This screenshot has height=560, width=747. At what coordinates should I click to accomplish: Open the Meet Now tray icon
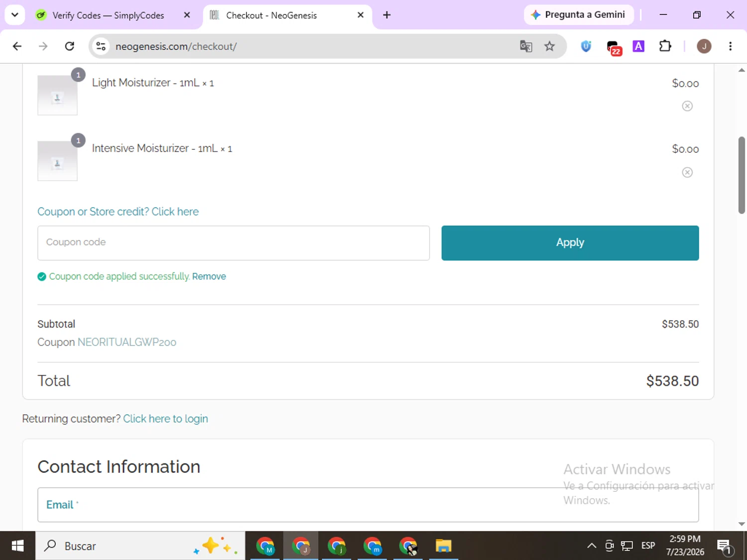[609, 546]
